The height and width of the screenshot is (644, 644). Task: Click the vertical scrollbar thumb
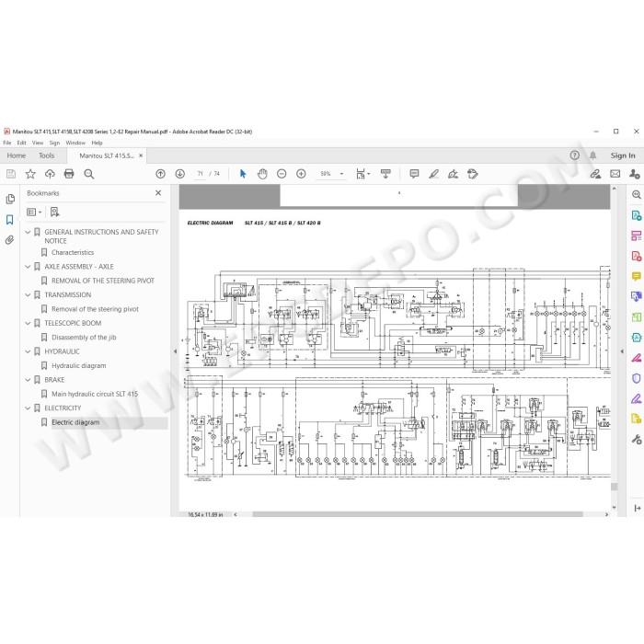point(614,487)
